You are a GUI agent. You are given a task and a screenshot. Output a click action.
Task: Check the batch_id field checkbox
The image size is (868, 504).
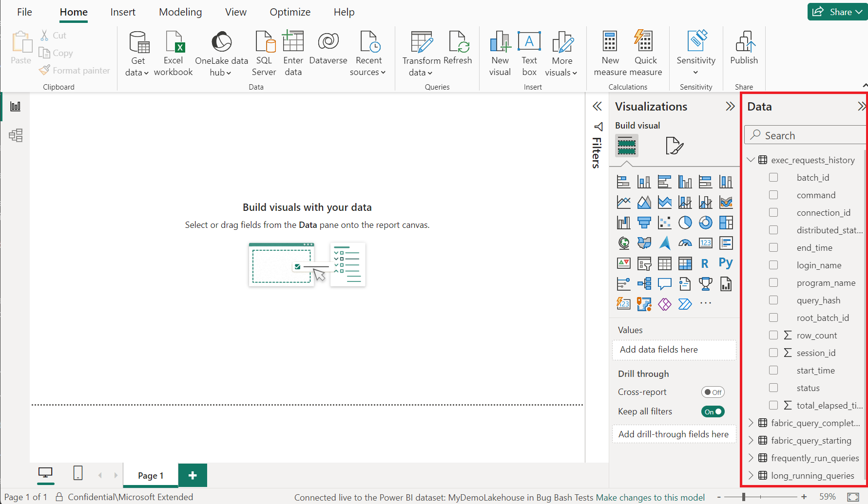pos(773,178)
